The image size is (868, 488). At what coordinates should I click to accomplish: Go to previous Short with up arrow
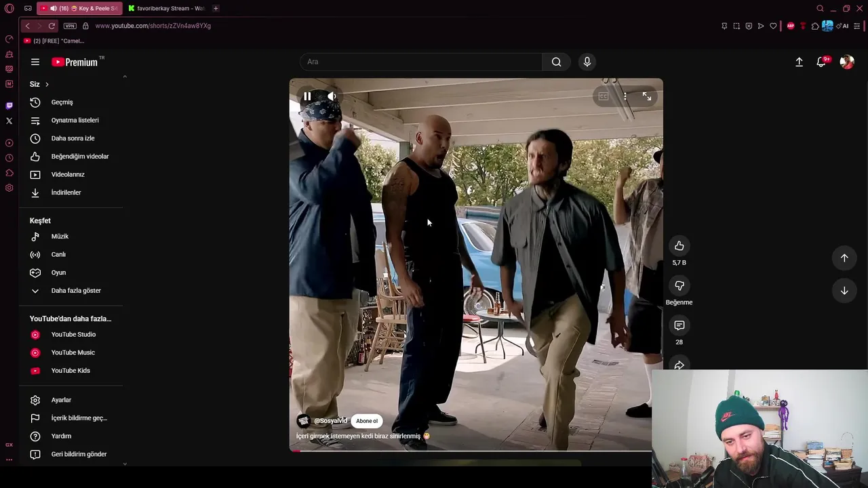[x=844, y=258]
